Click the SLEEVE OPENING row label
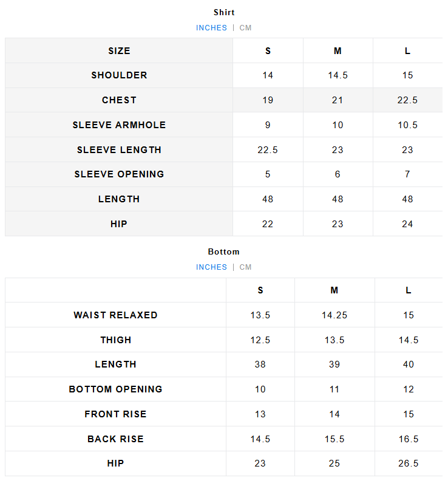448x489 pixels. click(x=119, y=174)
